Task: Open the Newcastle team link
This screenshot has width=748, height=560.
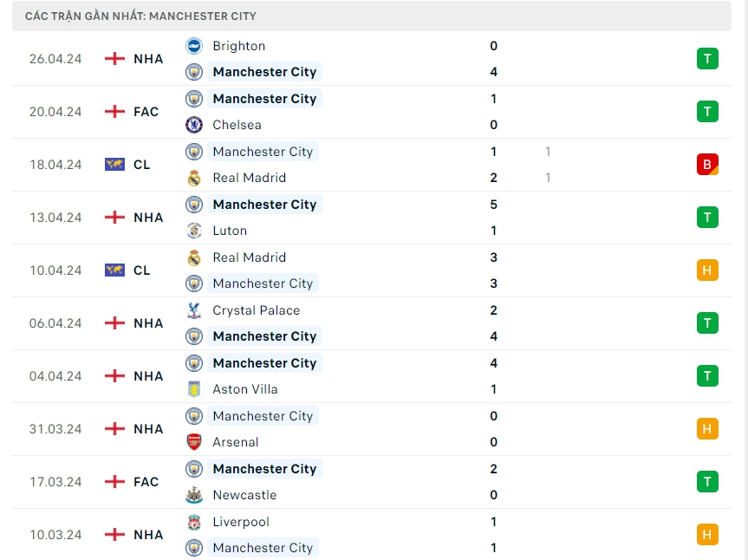Action: pyautogui.click(x=244, y=495)
